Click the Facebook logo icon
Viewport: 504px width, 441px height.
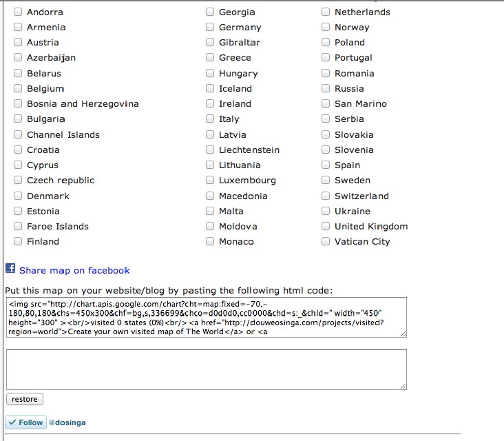point(10,269)
